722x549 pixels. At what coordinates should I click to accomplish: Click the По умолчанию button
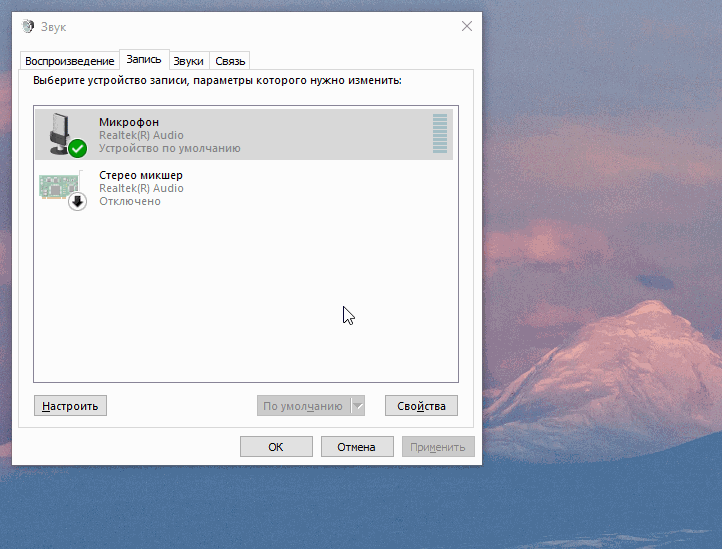pos(303,406)
